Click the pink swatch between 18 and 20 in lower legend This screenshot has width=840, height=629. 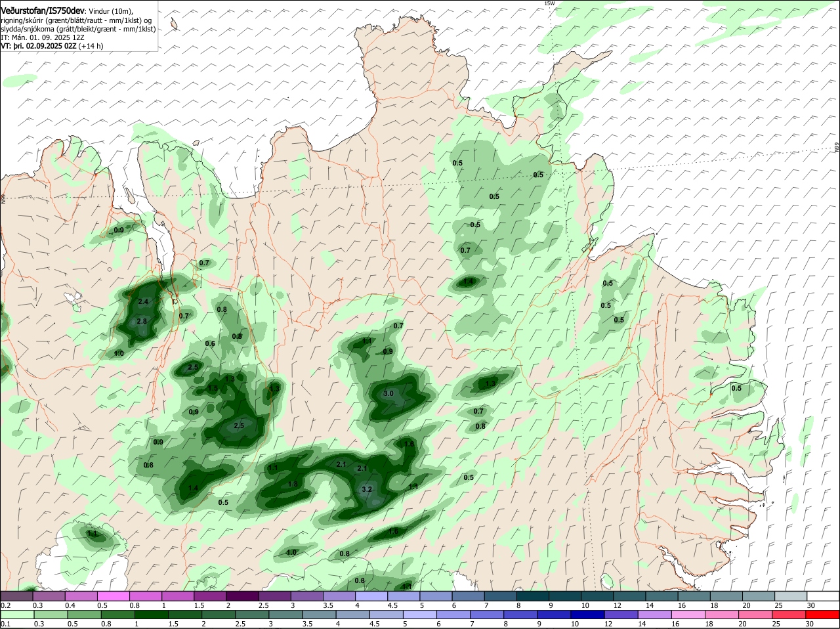pyautogui.click(x=723, y=615)
